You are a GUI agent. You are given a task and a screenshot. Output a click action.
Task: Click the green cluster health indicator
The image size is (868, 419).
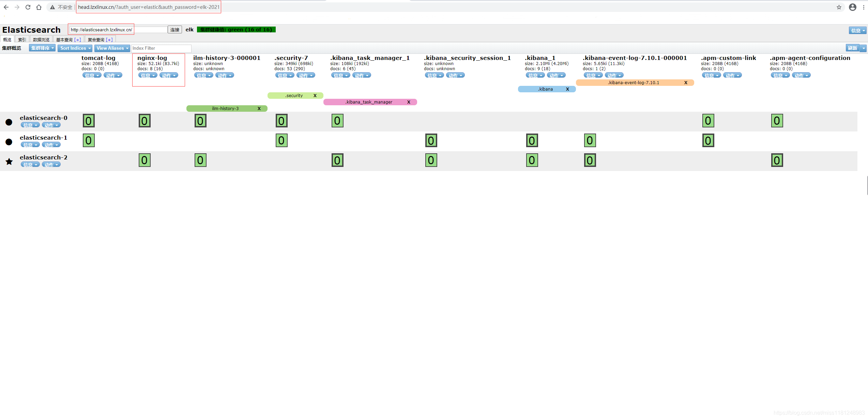(236, 30)
